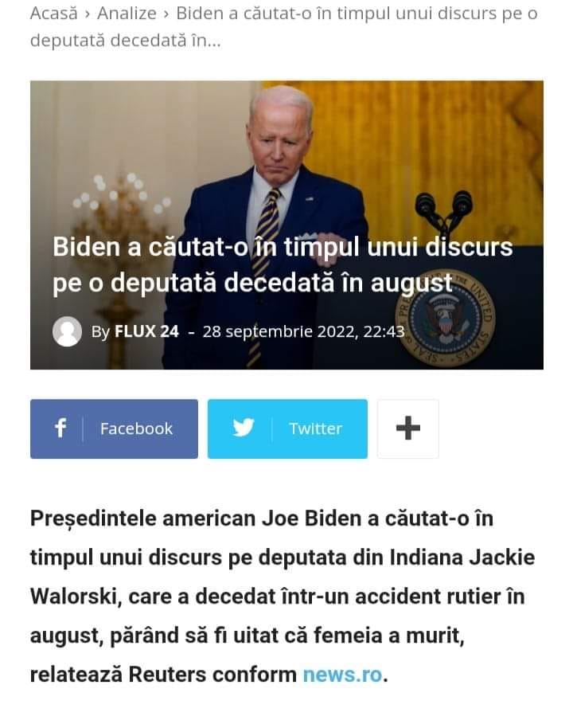Go to the Acasă breadcrumb
This screenshot has width=573, height=728.
pyautogui.click(x=54, y=14)
